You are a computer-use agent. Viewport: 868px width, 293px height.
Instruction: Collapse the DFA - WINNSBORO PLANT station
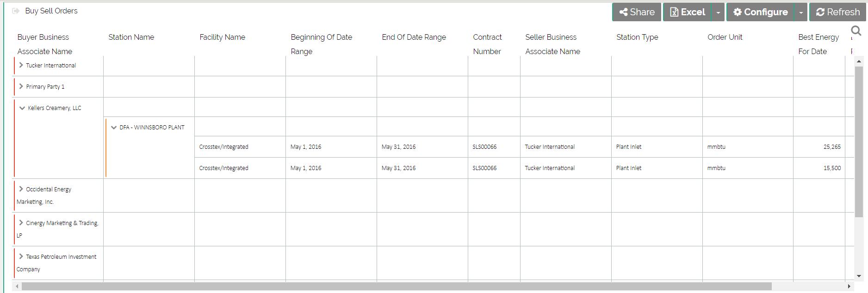(x=113, y=128)
